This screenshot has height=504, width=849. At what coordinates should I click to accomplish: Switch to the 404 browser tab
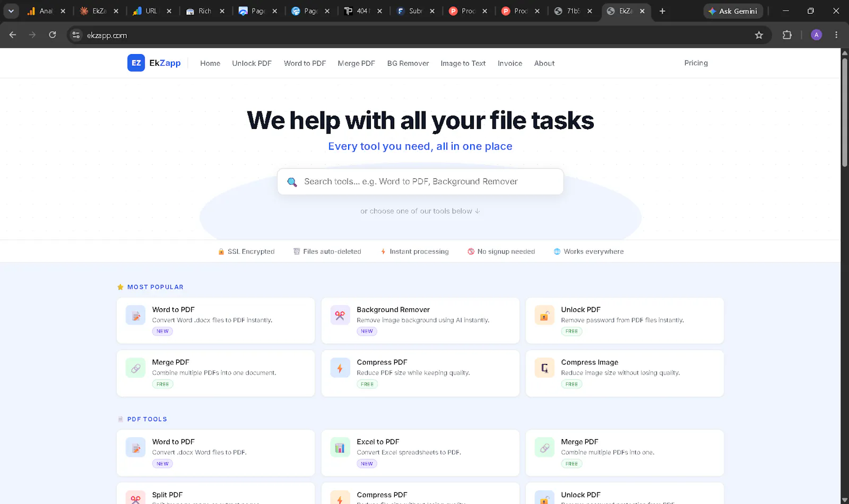(x=362, y=11)
